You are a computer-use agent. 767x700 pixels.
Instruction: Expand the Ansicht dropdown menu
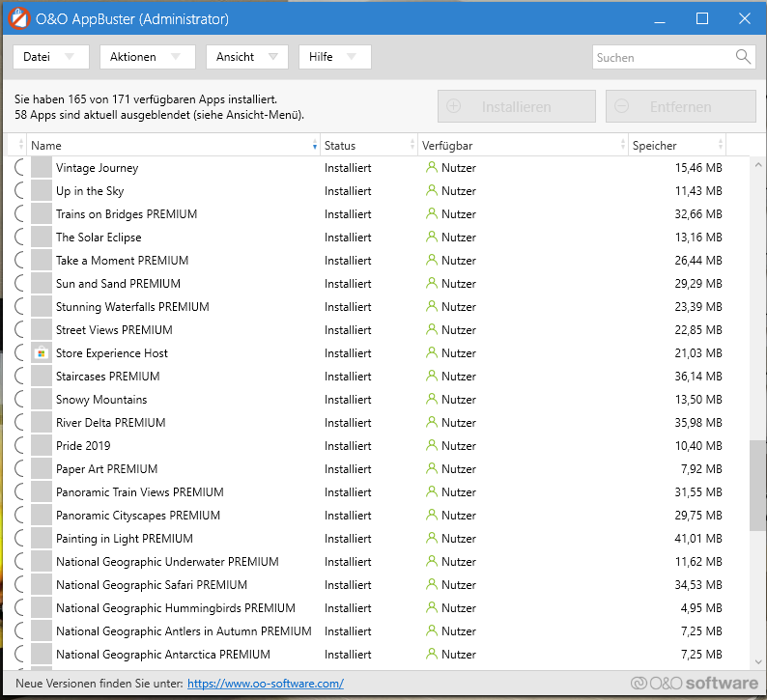coord(247,57)
